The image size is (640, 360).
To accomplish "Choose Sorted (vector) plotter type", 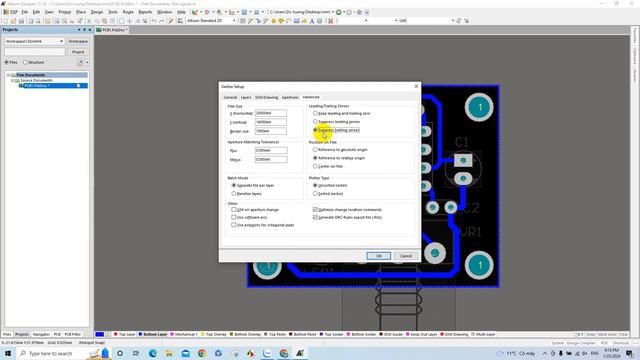I will (x=315, y=193).
